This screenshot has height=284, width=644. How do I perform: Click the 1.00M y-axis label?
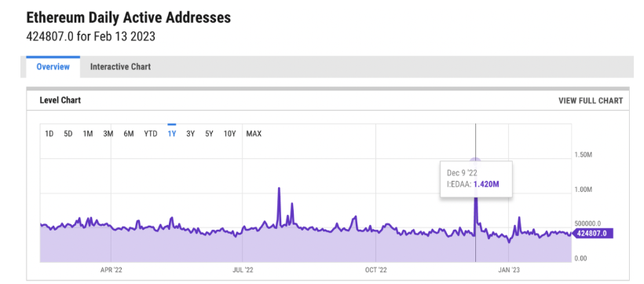click(x=583, y=190)
